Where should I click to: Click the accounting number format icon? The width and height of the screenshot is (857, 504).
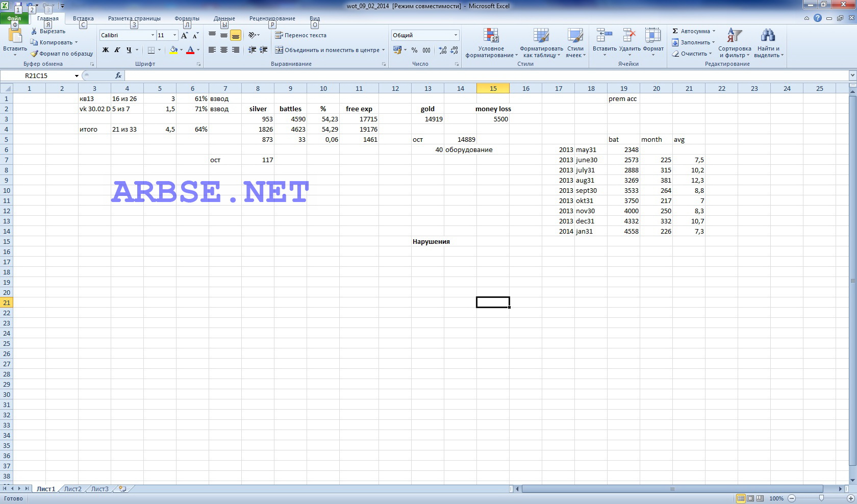397,50
